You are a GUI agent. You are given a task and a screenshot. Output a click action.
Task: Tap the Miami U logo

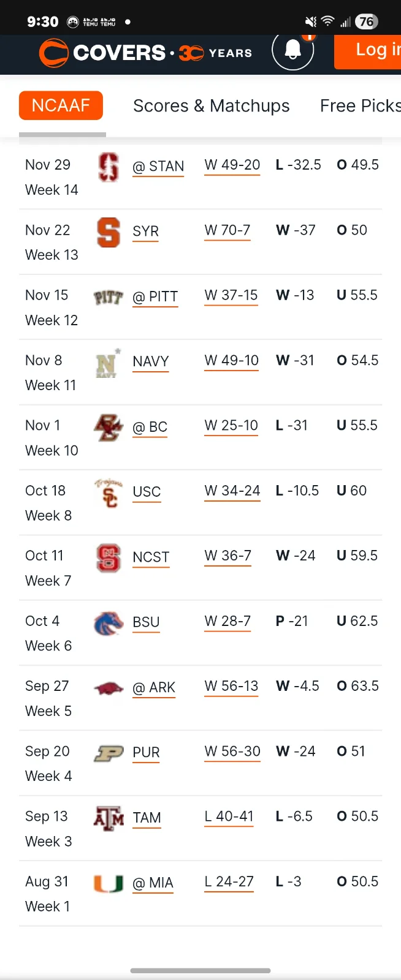(x=109, y=883)
